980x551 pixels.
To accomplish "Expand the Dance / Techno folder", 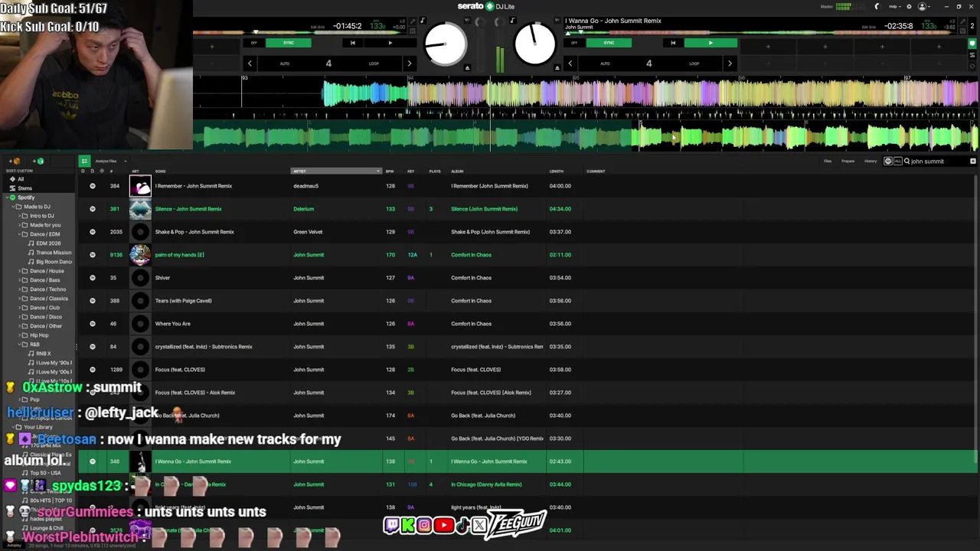I will click(18, 289).
